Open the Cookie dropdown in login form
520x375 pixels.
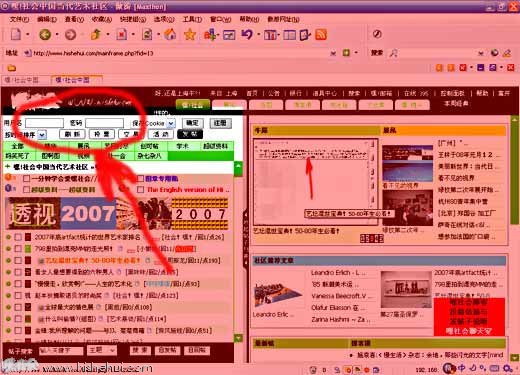pos(171,123)
